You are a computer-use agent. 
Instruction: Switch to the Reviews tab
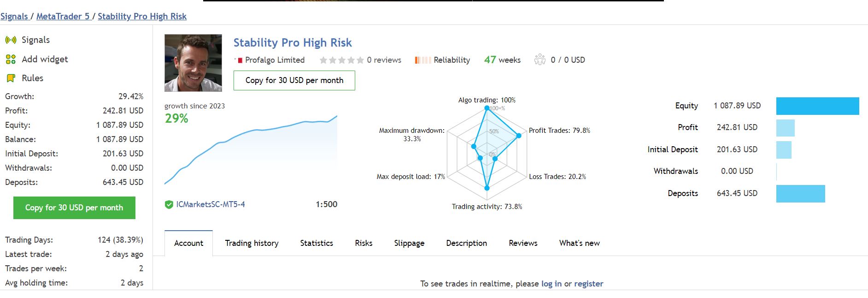click(x=523, y=243)
